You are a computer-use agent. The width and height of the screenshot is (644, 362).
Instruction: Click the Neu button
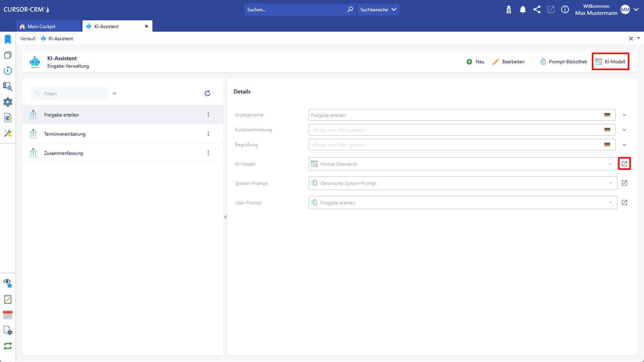pos(475,62)
